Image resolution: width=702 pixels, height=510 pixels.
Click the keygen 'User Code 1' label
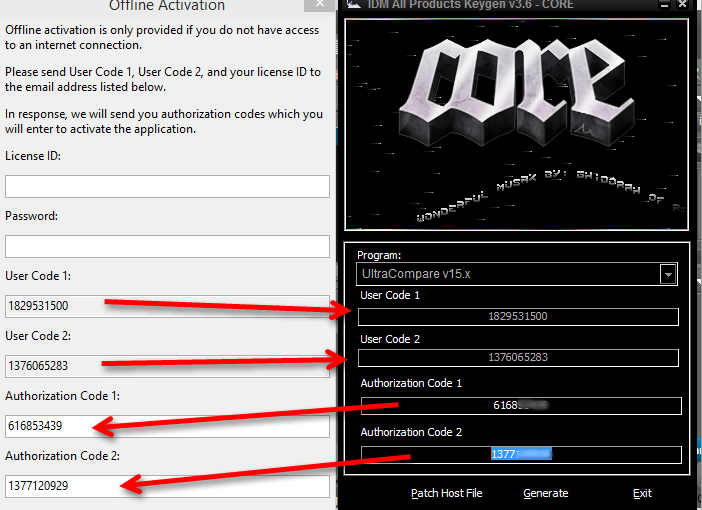point(390,295)
